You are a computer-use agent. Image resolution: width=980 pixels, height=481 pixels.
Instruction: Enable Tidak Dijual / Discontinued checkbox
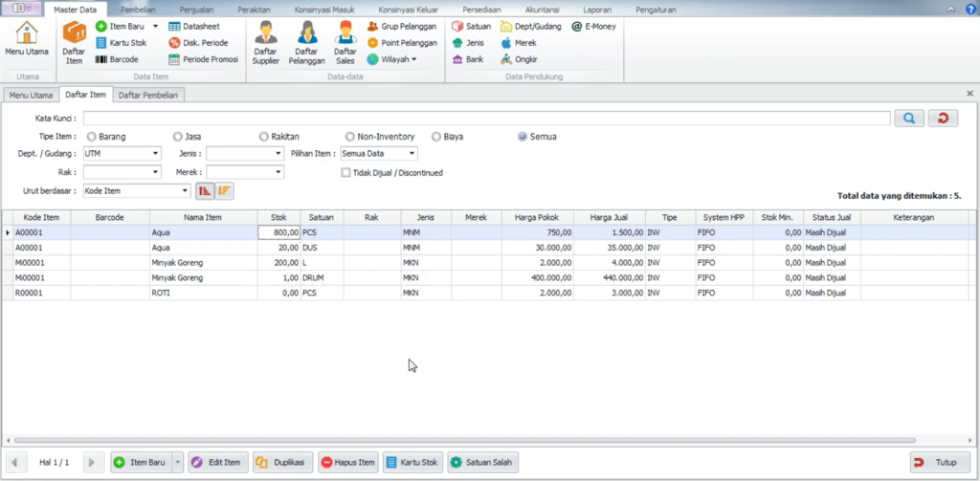tap(346, 173)
